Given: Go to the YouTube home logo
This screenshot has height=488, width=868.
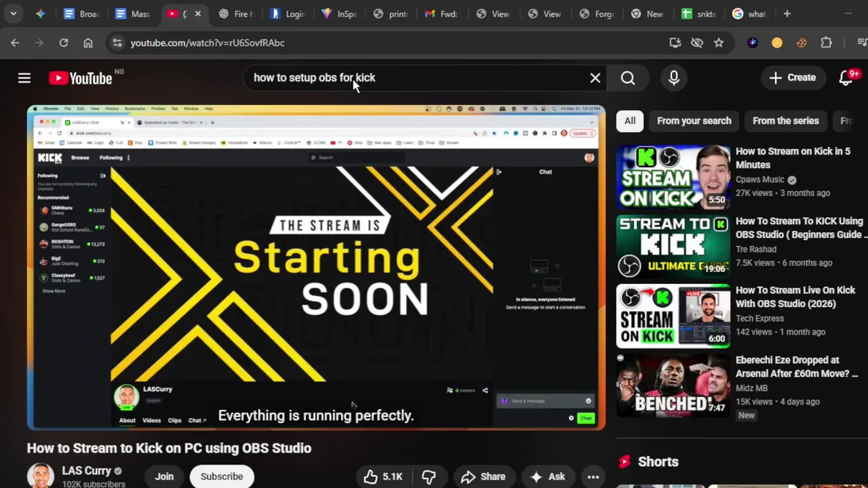Looking at the screenshot, I should (x=81, y=78).
